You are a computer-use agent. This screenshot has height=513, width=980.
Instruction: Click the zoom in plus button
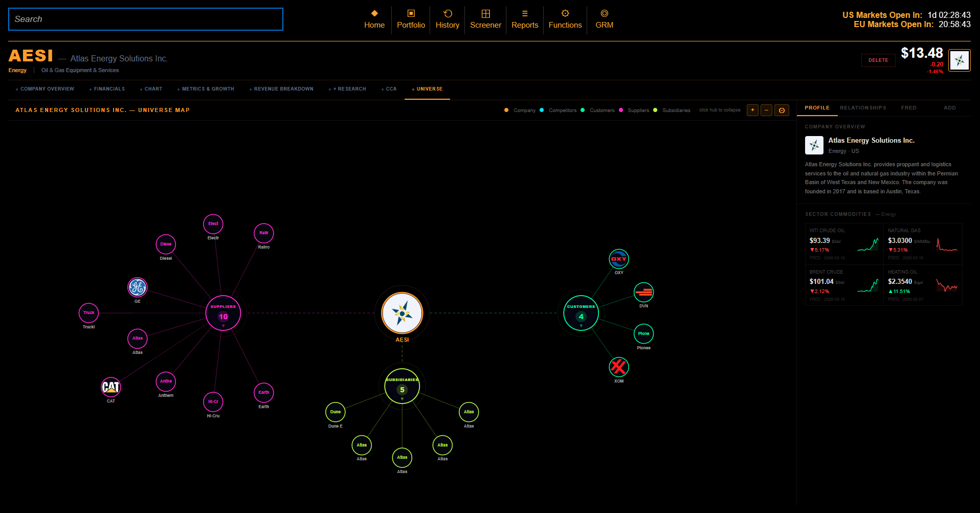pyautogui.click(x=752, y=110)
